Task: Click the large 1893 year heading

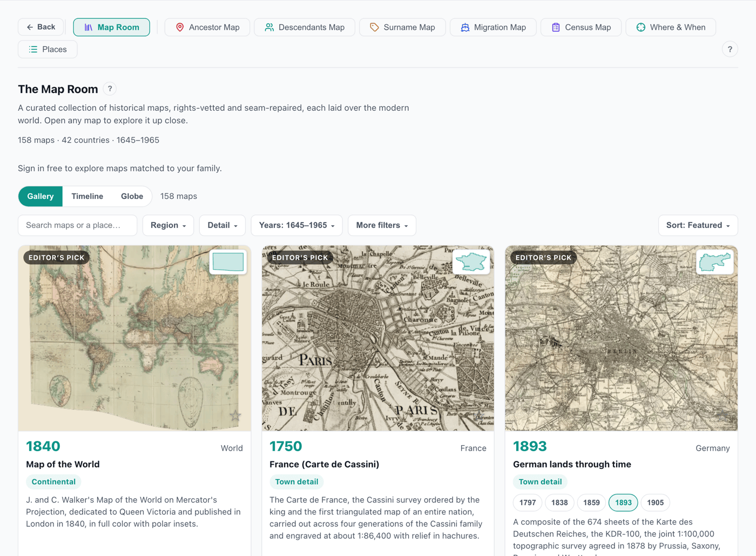Action: point(530,446)
